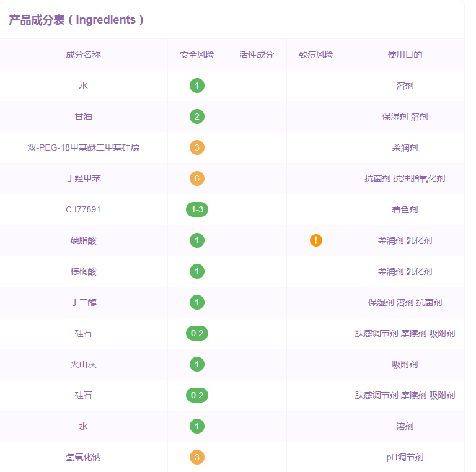Open the ingredient 双-PEG-18甲基醚二甲基硅烷
Screen dimensions: 476x472
click(83, 147)
